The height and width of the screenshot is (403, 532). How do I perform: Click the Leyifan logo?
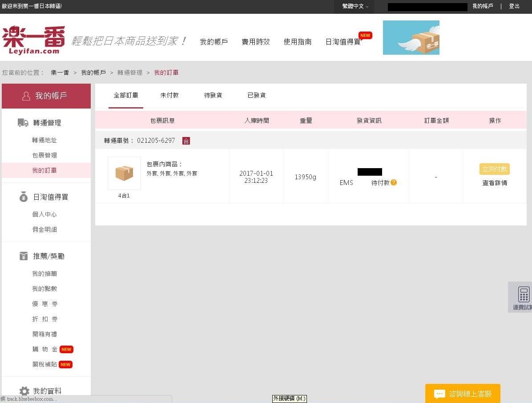(x=33, y=40)
